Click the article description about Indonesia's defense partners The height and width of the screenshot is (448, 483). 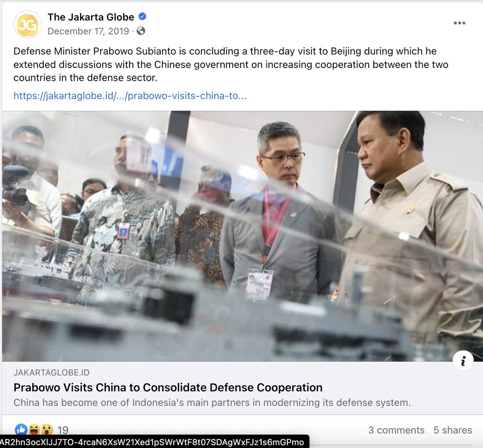(x=212, y=403)
